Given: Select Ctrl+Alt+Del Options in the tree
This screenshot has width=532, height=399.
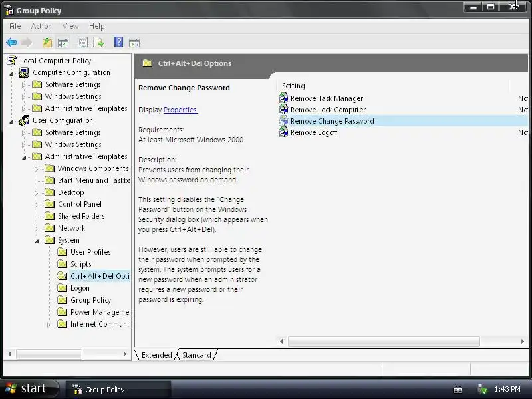Looking at the screenshot, I should coord(100,276).
